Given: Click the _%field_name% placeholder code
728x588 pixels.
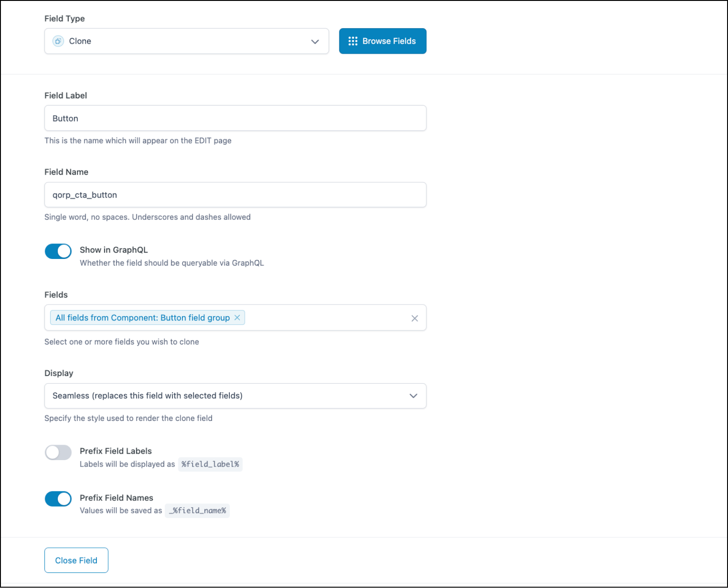Looking at the screenshot, I should [x=197, y=511].
